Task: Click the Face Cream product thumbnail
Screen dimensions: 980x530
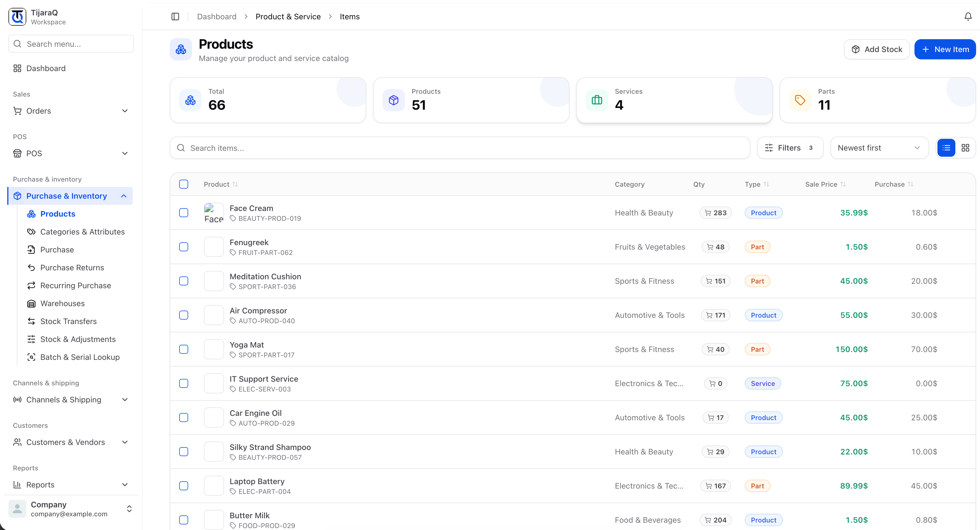Action: [214, 213]
